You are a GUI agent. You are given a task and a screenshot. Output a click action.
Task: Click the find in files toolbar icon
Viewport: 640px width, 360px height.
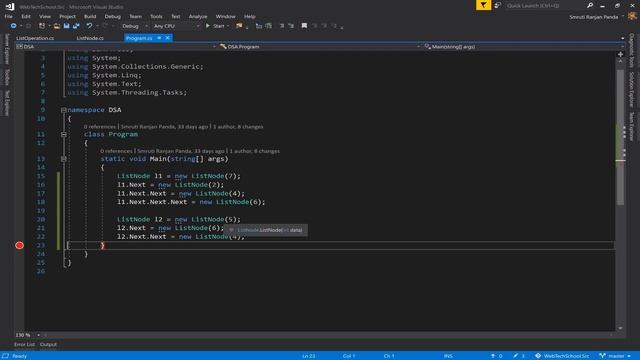tap(239, 26)
